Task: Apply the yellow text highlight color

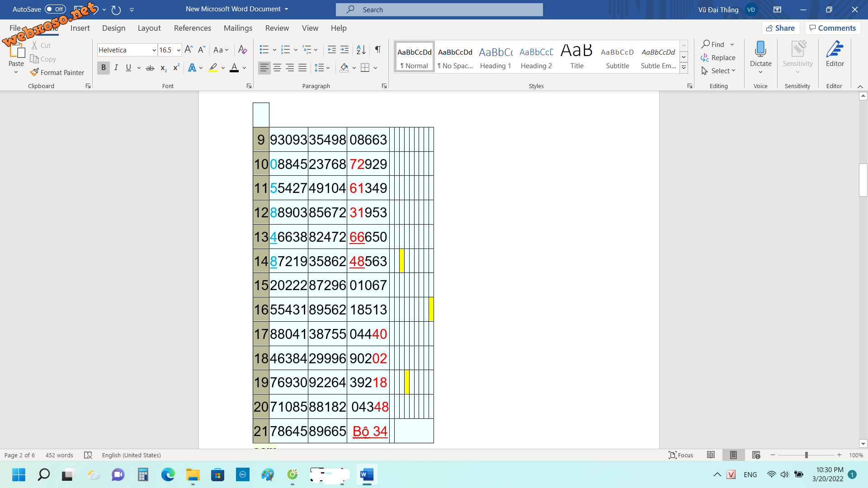Action: [x=213, y=68]
